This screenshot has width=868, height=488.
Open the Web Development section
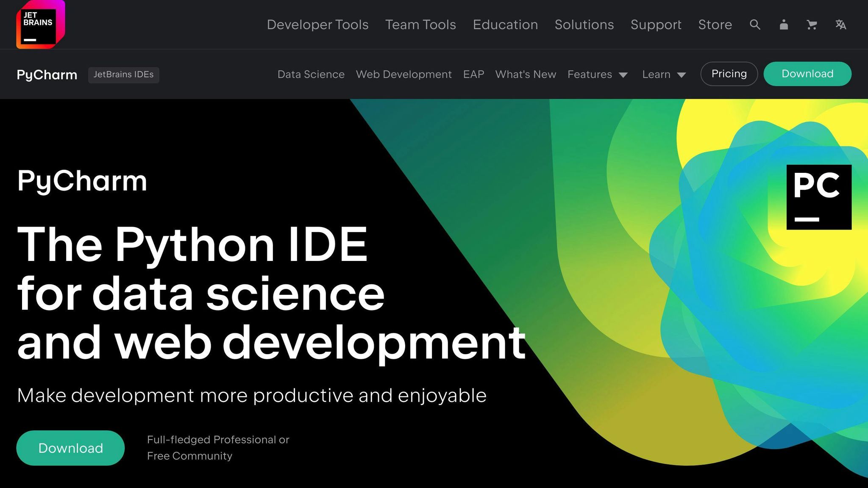(403, 74)
